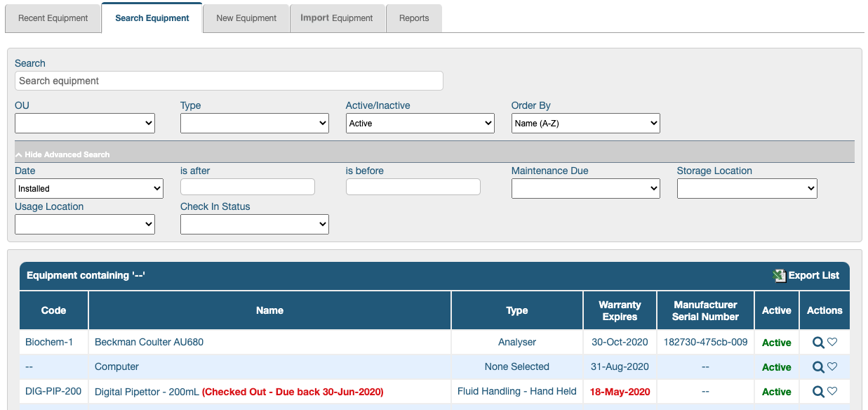Open Date dropdown showing Installed
This screenshot has height=410, width=868.
point(89,189)
